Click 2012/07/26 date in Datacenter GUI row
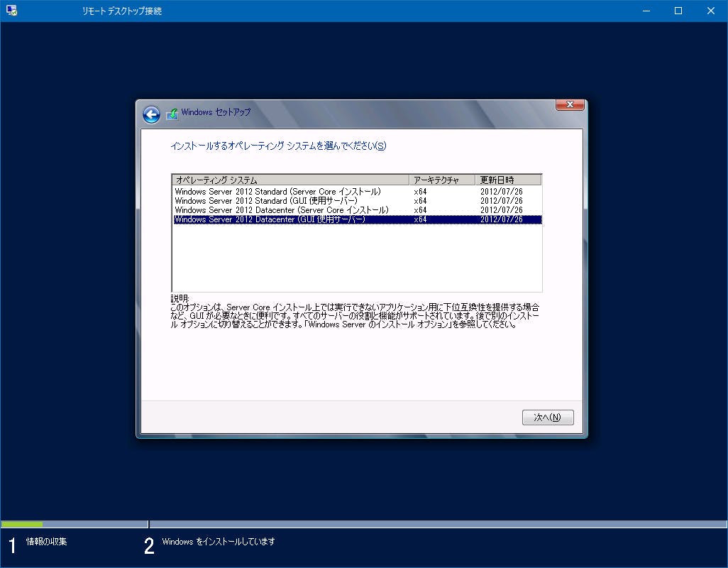Screen dimensions: 728x568 pos(502,219)
